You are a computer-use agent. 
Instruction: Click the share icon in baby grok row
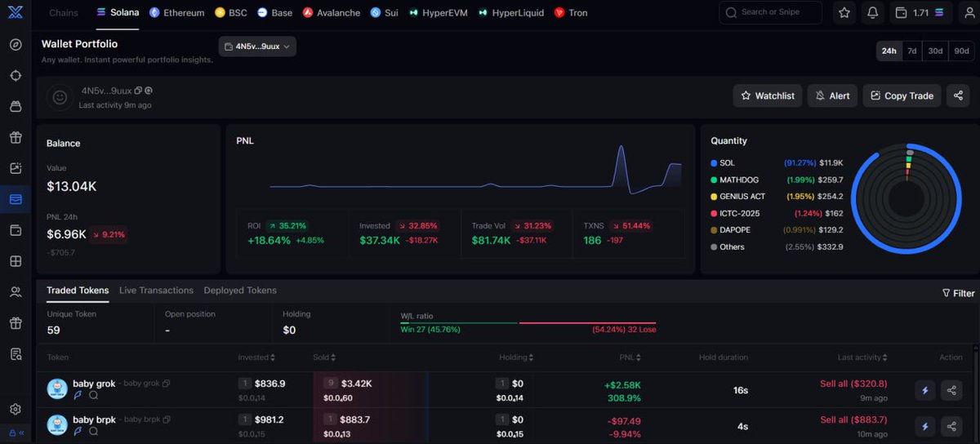951,390
